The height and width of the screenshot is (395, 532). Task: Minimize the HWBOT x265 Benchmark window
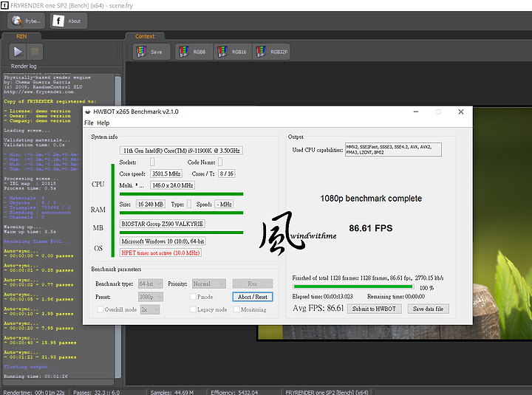(415, 111)
